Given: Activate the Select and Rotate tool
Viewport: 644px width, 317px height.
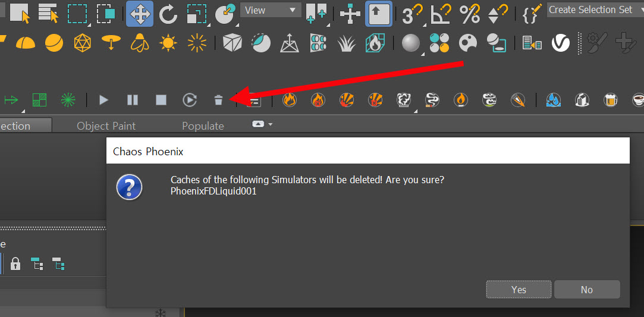Looking at the screenshot, I should [x=168, y=14].
